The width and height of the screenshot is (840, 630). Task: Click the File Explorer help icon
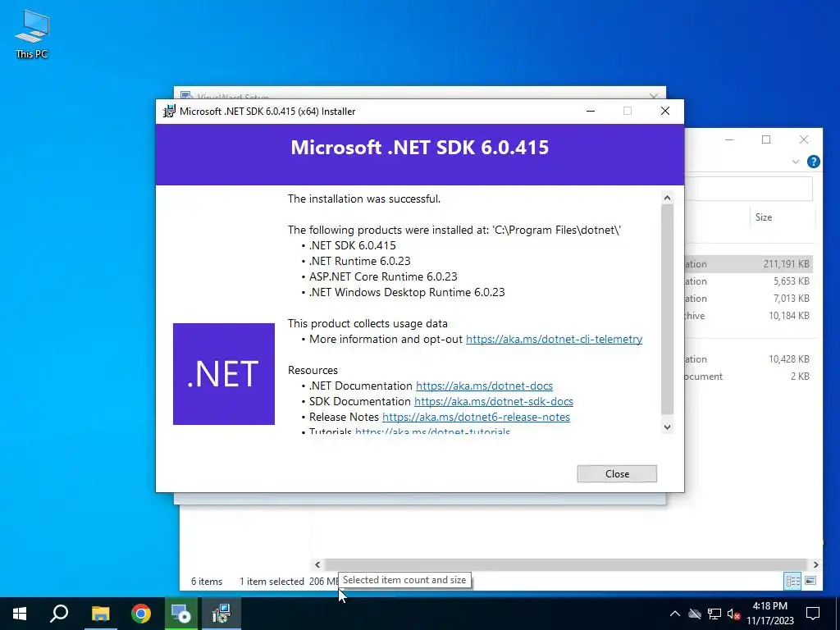pos(813,162)
